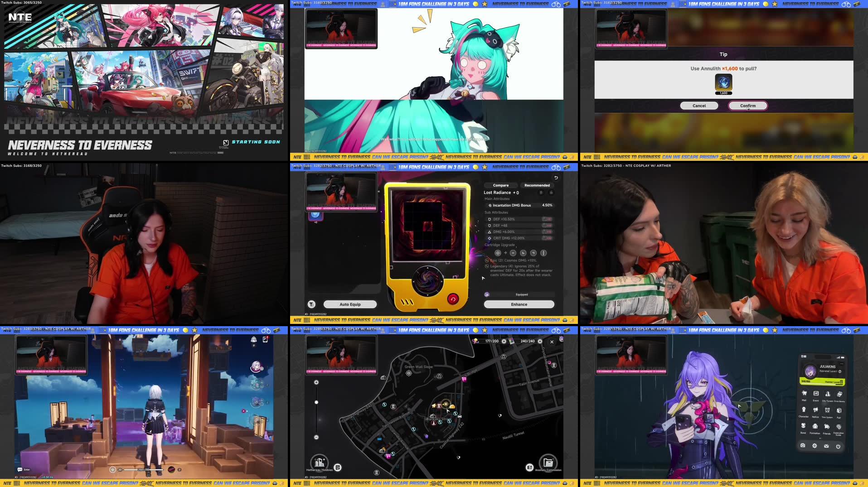Screen dimensions: 868x487
Task: Open the City Tycoon icon
Action: pos(828,394)
